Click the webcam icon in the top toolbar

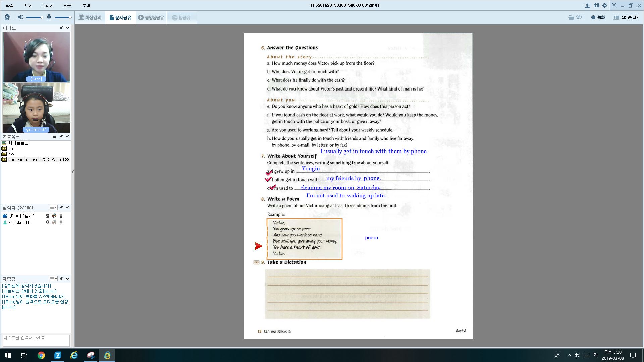[7, 17]
